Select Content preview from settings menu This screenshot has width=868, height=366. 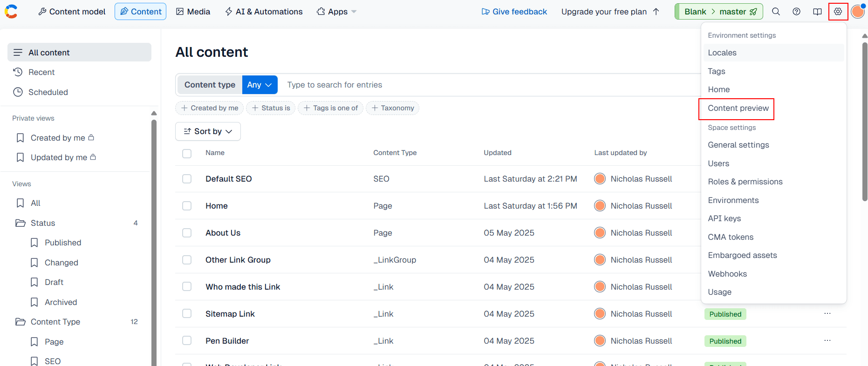(738, 108)
